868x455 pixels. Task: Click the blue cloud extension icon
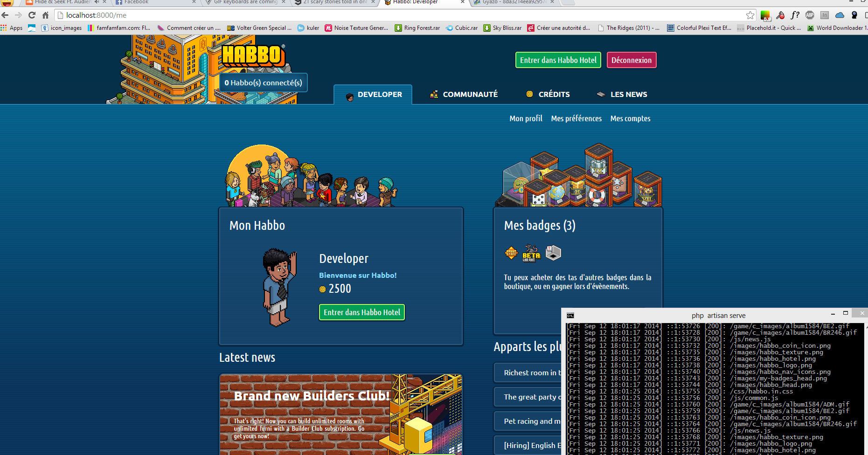pyautogui.click(x=840, y=15)
